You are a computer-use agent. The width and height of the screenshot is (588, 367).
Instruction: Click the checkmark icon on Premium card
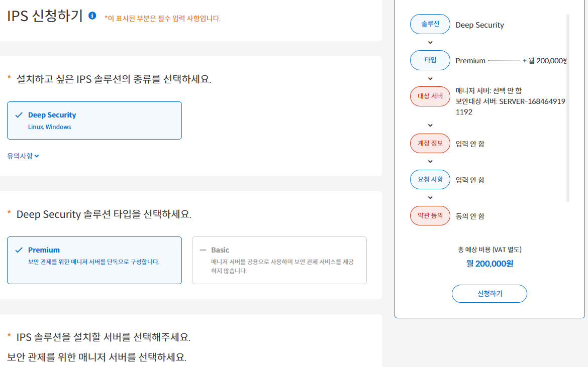pyautogui.click(x=19, y=250)
